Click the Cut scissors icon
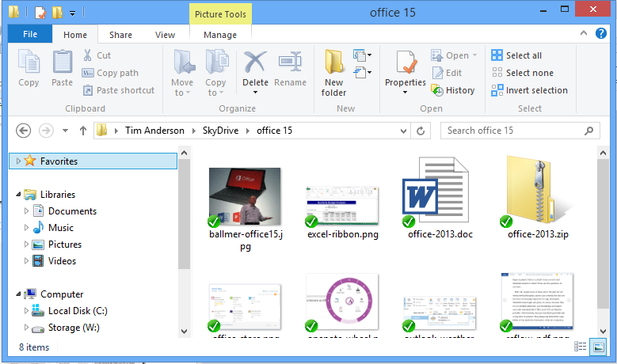This screenshot has height=364, width=617. [87, 55]
